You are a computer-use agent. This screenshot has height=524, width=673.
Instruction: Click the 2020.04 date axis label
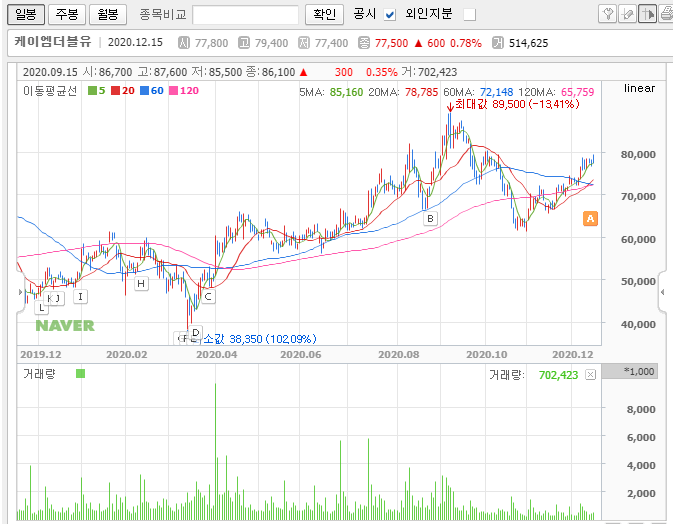216,354
